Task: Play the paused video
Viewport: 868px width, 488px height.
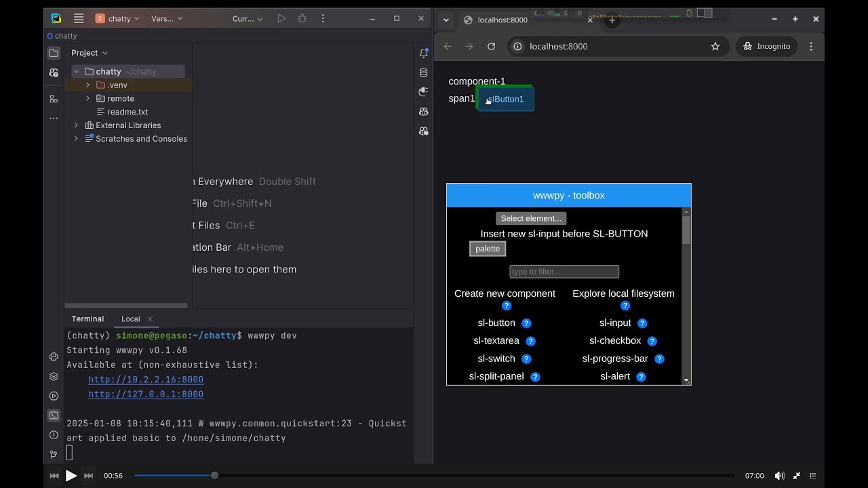Action: point(71,476)
